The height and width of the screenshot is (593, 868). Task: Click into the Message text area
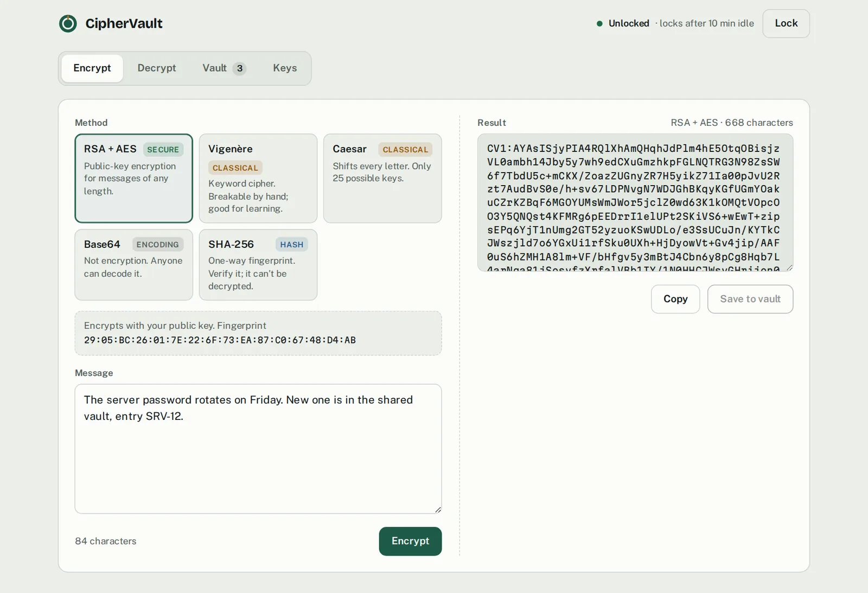258,449
